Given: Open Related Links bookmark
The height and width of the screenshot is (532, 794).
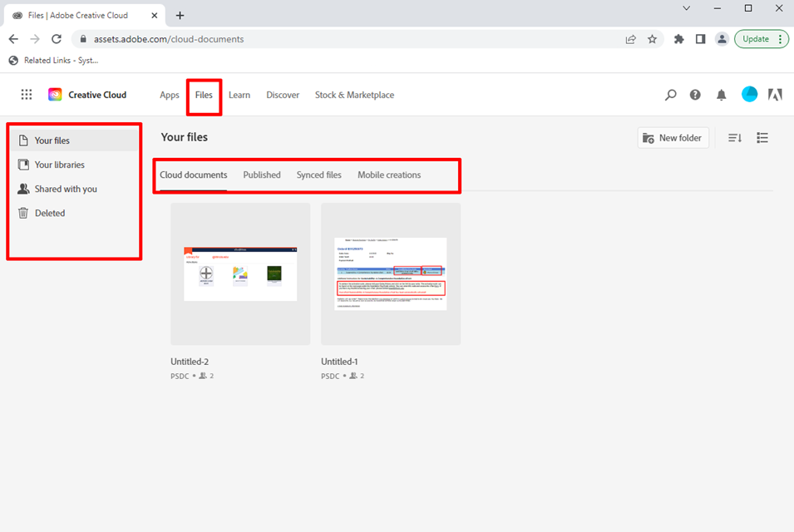Looking at the screenshot, I should (x=54, y=60).
